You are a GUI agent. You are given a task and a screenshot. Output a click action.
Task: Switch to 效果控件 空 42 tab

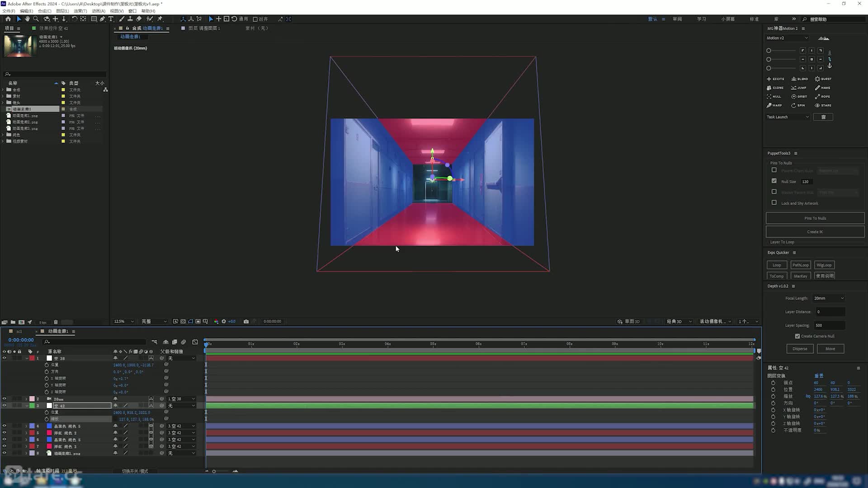pyautogui.click(x=53, y=28)
